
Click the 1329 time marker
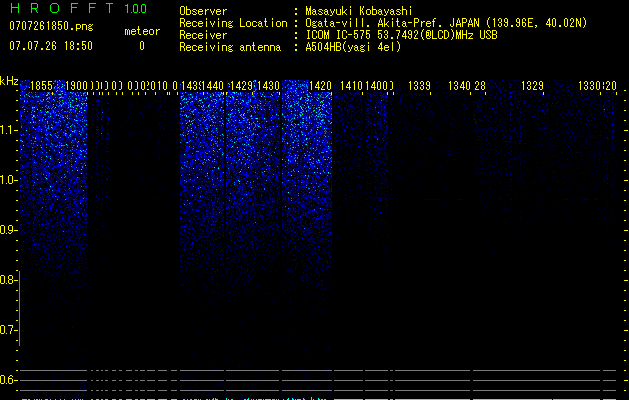[532, 86]
